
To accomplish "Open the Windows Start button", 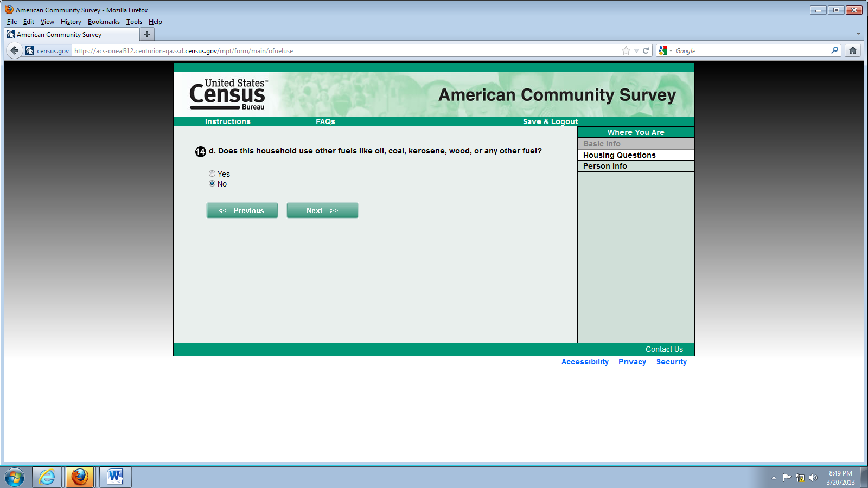I will [x=15, y=477].
